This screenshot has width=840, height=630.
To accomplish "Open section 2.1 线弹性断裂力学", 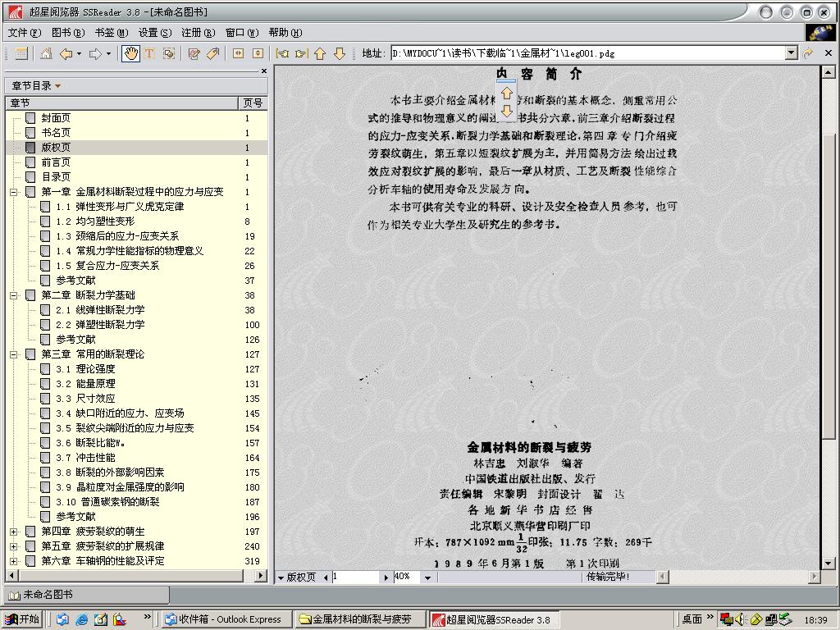I will (x=100, y=309).
